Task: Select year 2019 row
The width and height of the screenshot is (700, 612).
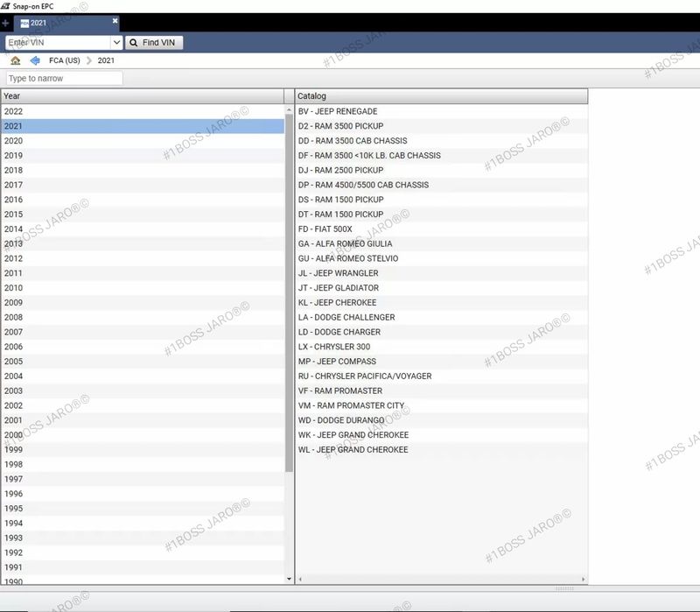Action: tap(143, 156)
